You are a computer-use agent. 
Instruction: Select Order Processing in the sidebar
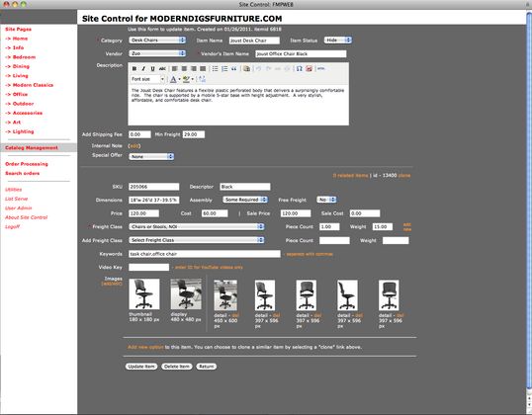pyautogui.click(x=27, y=164)
